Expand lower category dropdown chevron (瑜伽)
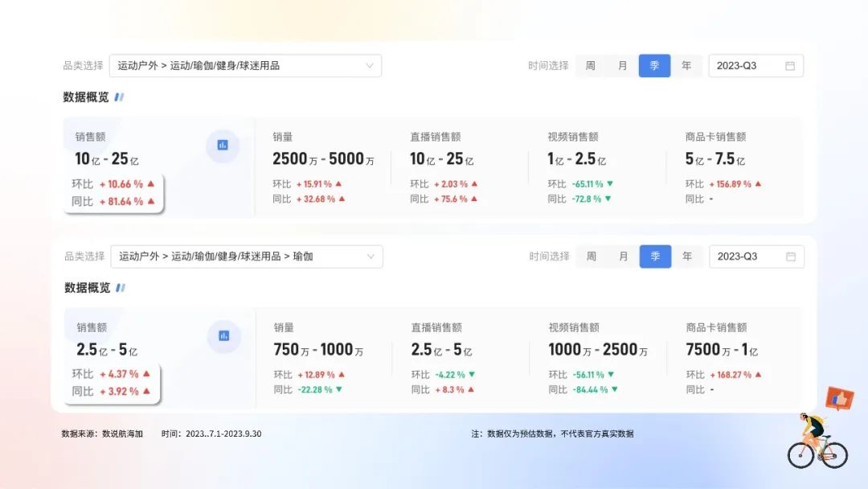 (371, 257)
